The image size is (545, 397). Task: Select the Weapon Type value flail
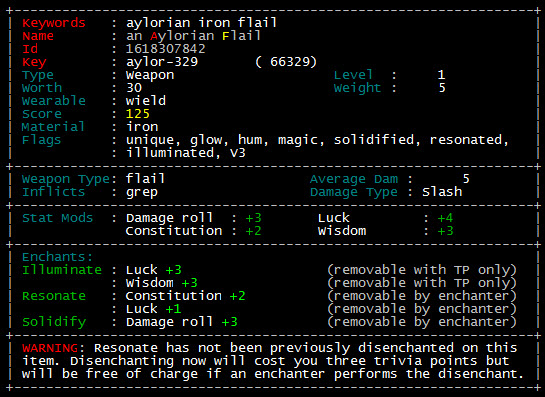[145, 179]
